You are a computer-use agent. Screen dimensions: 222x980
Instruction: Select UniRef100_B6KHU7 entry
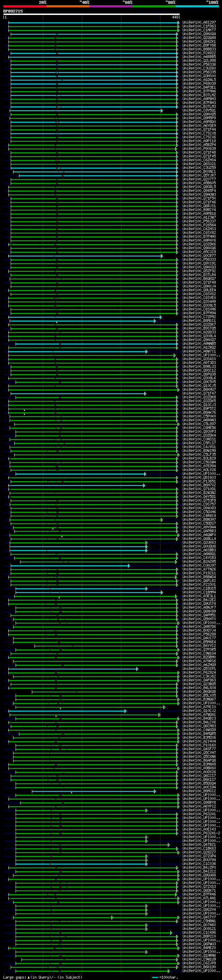[x=199, y=390]
